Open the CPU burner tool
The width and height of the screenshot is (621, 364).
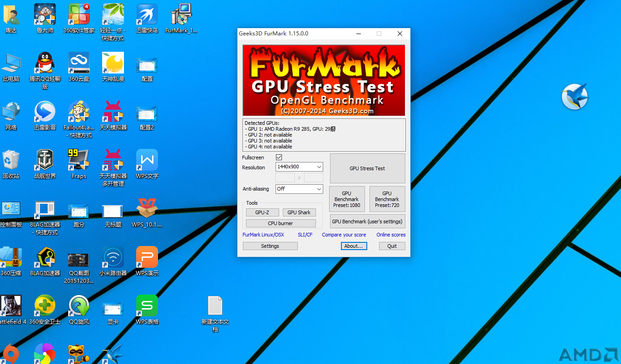[x=281, y=223]
